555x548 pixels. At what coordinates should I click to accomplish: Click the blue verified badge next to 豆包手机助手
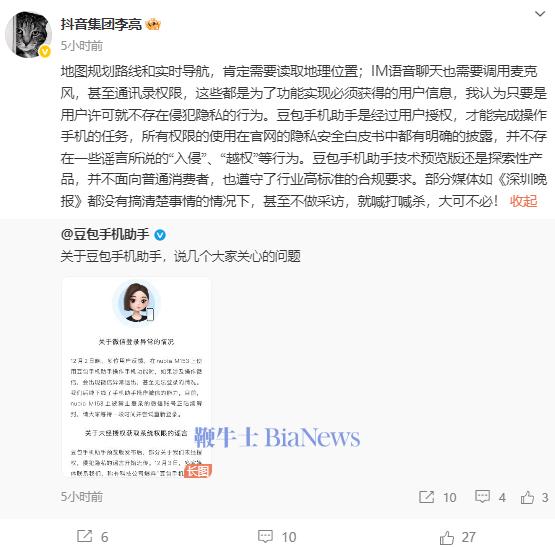pyautogui.click(x=160, y=235)
